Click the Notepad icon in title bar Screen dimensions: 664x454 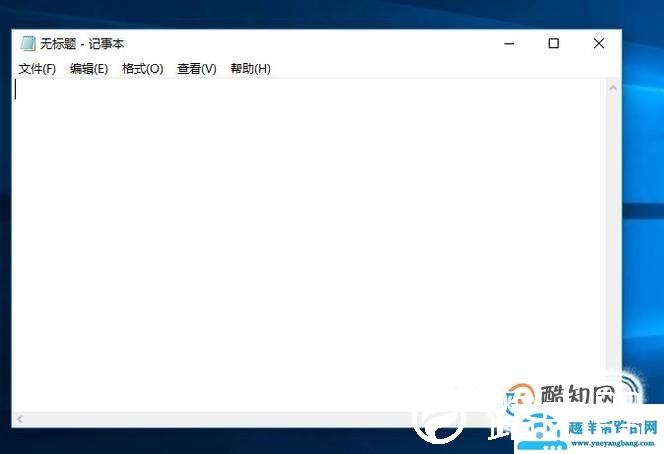(28, 43)
